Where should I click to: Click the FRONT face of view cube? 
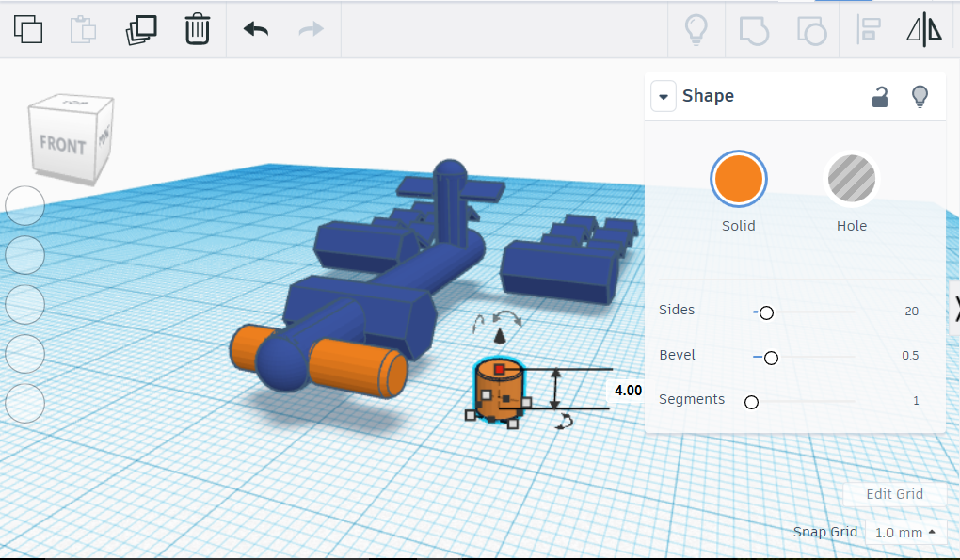62,144
